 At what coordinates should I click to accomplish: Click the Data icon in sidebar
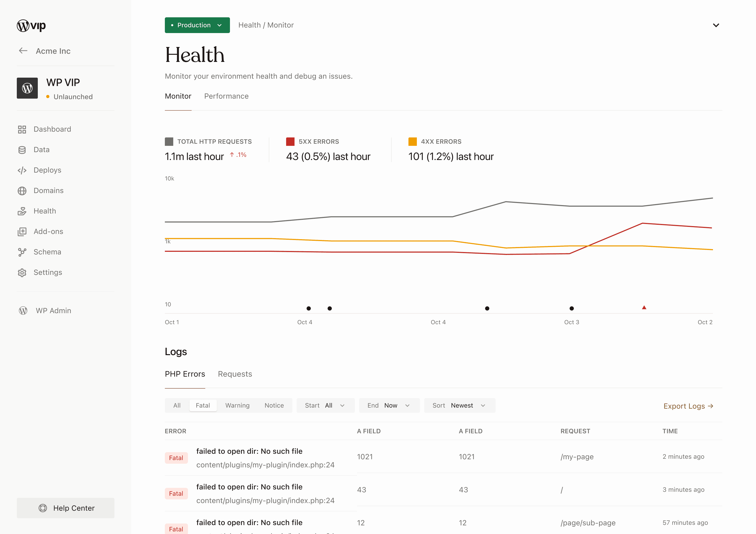[22, 150]
